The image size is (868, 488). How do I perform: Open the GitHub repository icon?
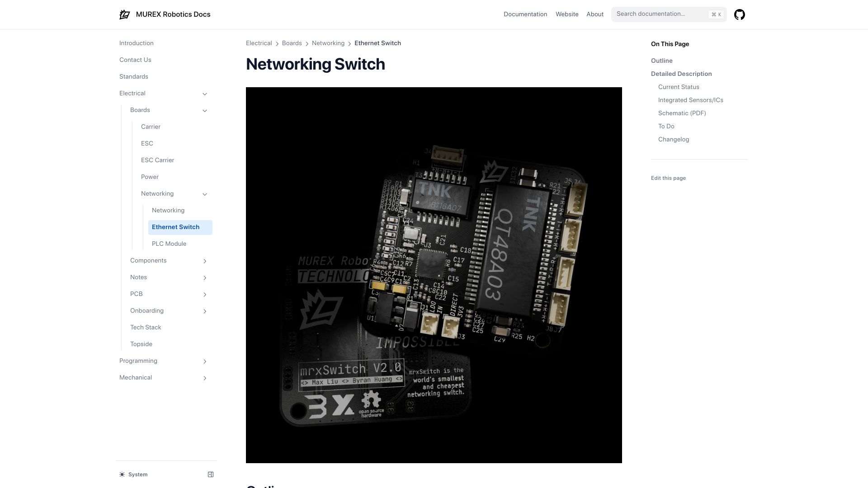[x=739, y=14]
